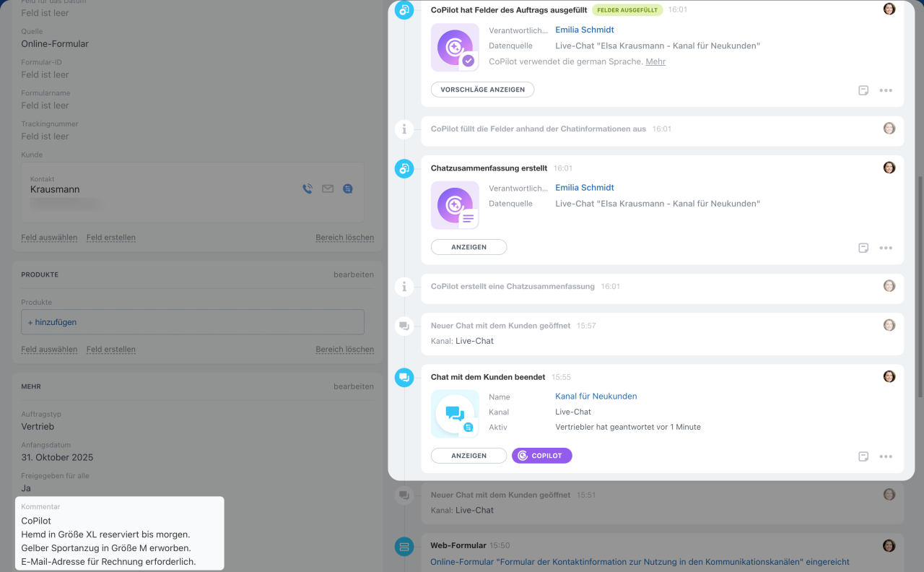Click the 'Mehr' link about CoPilot language

pos(655,62)
